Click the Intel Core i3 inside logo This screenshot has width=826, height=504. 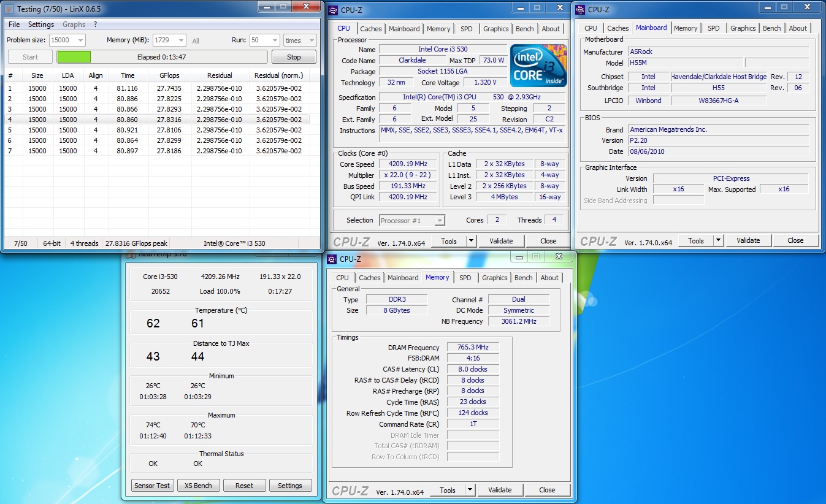538,65
